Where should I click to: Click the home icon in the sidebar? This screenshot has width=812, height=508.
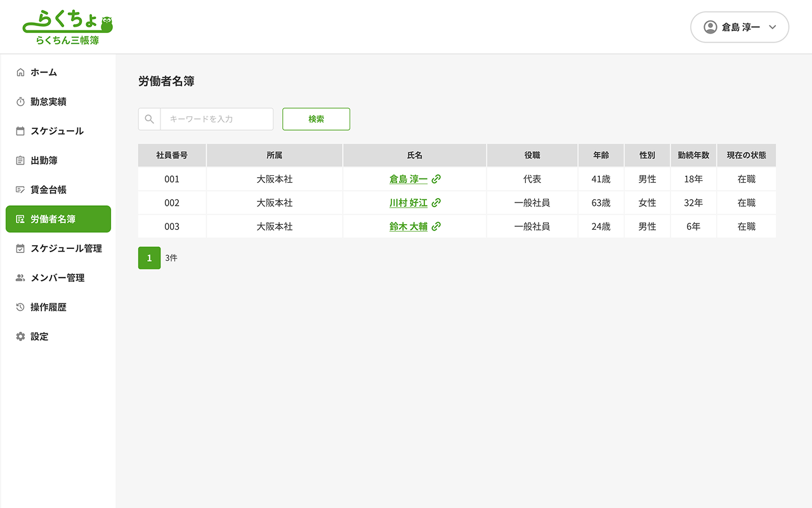[20, 72]
